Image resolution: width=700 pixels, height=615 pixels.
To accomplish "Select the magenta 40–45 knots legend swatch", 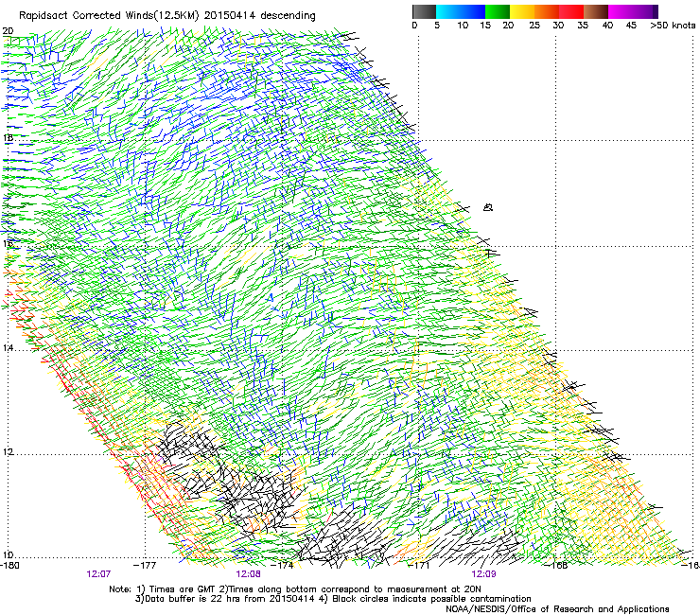I will (x=621, y=11).
